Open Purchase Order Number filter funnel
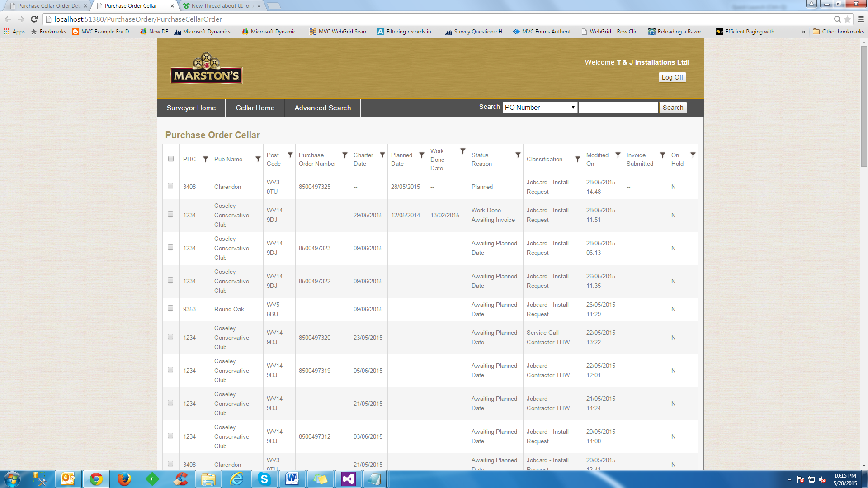 [345, 155]
